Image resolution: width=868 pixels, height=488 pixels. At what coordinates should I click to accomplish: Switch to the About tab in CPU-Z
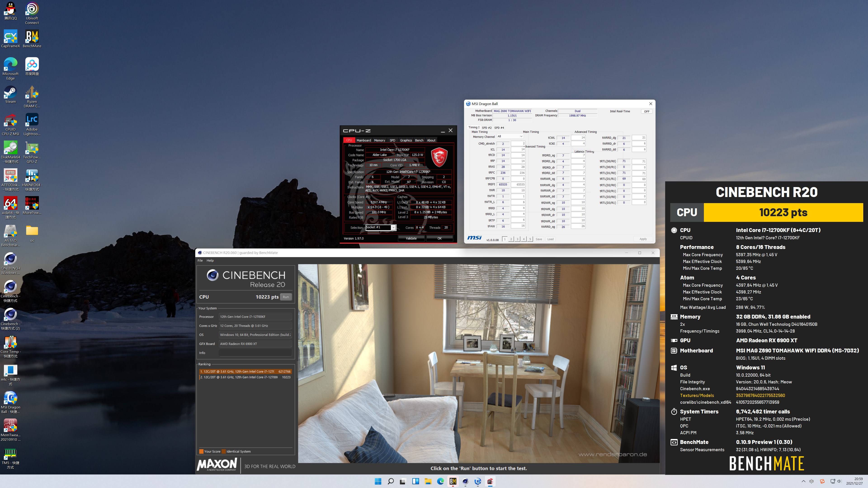click(431, 140)
